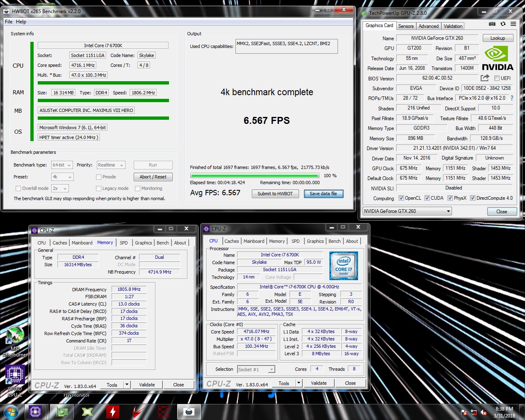The width and height of the screenshot is (525, 420).
Task: Click the GPU Name field NVIDIA GeForce GTX 260
Action: pos(437,38)
